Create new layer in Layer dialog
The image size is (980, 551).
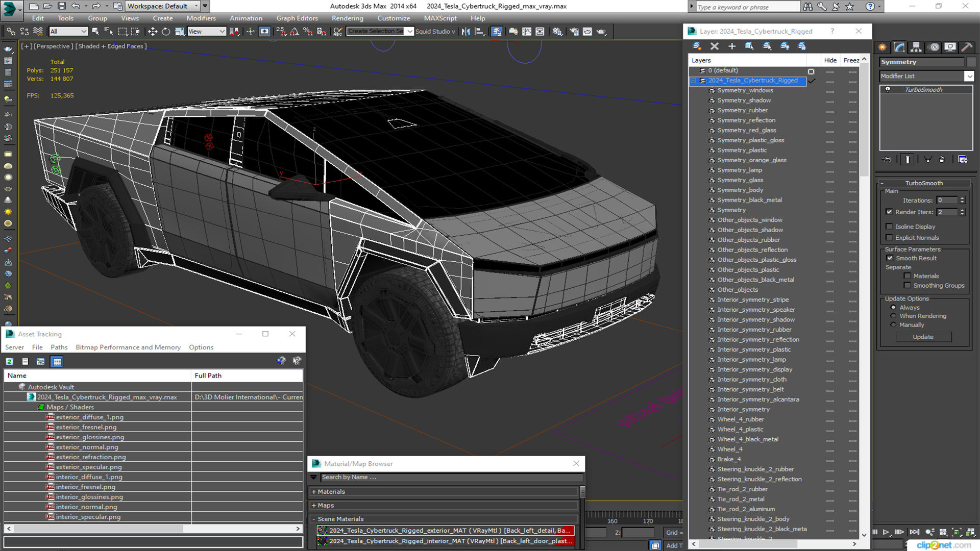697,46
